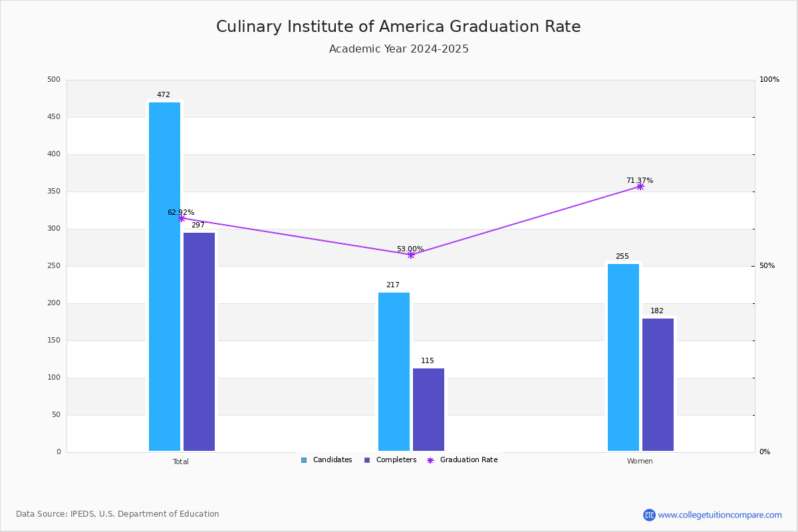The image size is (798, 532).
Task: Click the middle candidates bar labeled 217
Action: 394,372
